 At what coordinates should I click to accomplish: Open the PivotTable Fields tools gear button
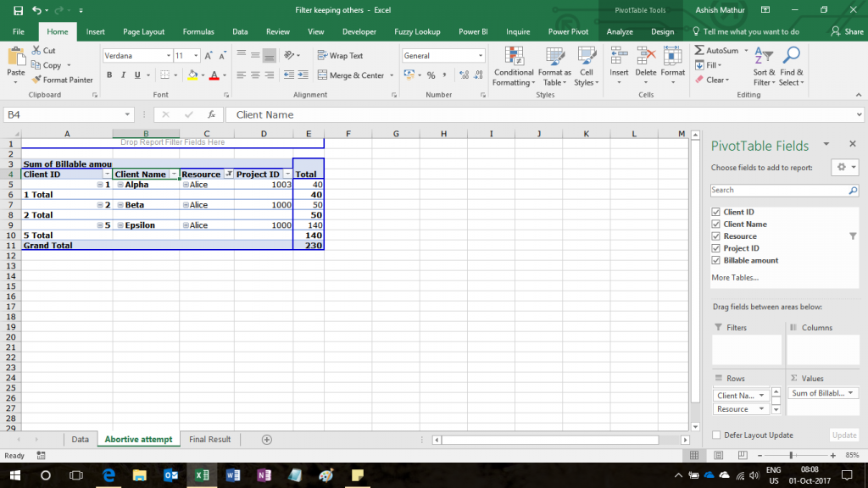[x=845, y=167]
